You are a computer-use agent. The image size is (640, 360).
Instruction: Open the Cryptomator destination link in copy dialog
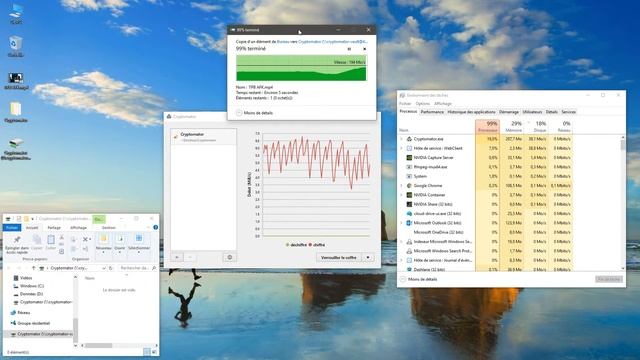click(333, 42)
